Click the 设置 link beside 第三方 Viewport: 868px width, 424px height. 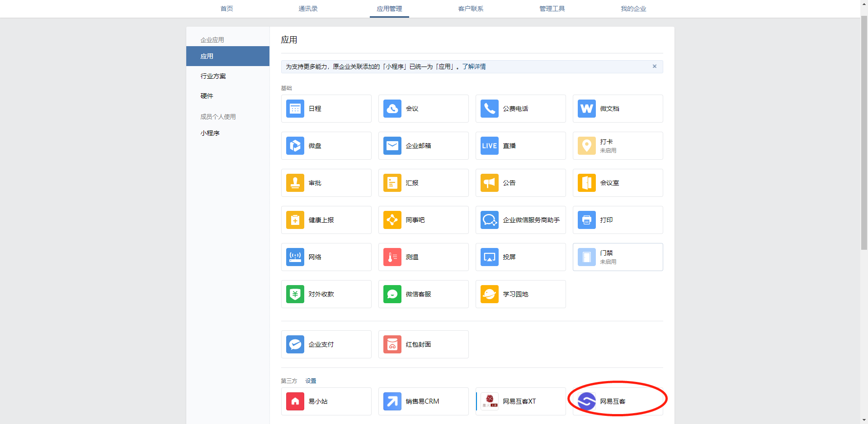[x=311, y=381]
